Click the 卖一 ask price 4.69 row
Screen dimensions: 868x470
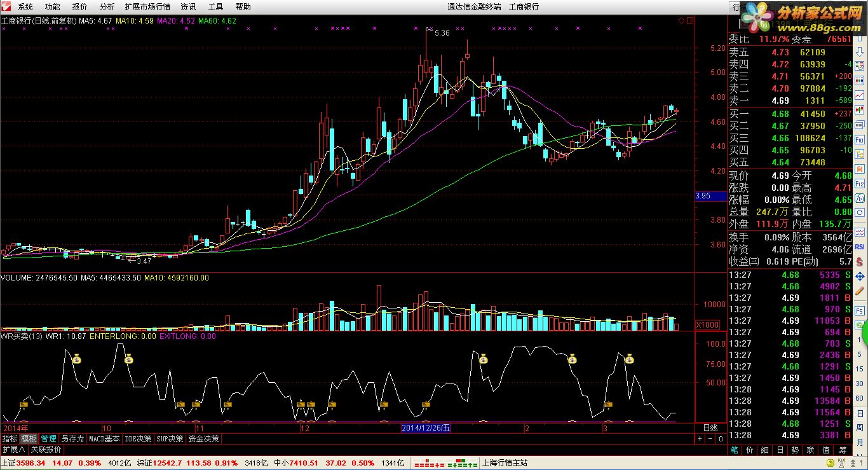pos(790,100)
